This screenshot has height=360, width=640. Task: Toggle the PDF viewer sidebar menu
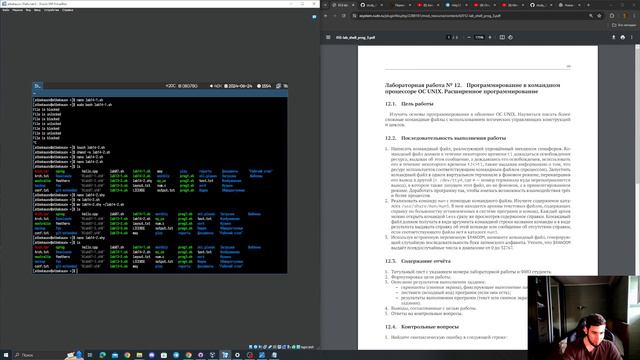328,37
